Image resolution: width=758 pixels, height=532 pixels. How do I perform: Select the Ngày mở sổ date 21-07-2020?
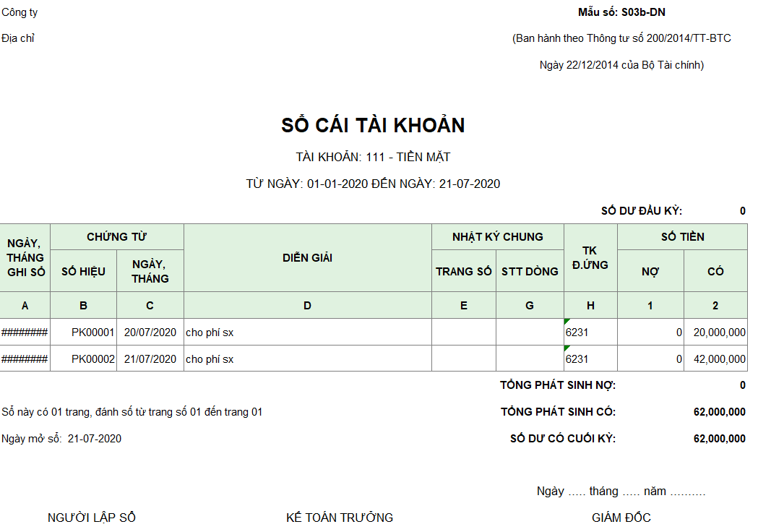coord(93,438)
